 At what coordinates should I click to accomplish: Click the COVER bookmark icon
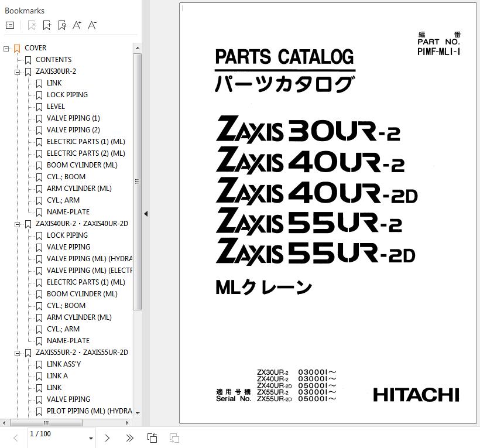pyautogui.click(x=17, y=49)
